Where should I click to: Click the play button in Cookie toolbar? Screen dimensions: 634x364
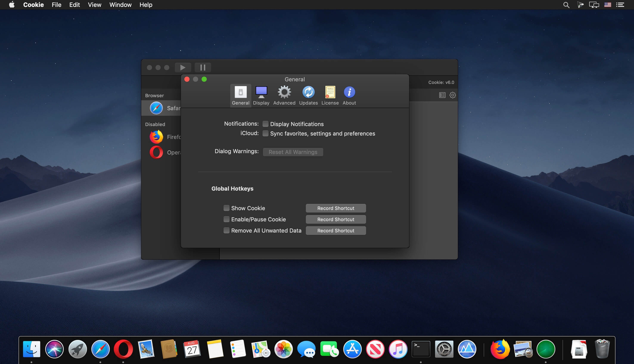coord(183,68)
